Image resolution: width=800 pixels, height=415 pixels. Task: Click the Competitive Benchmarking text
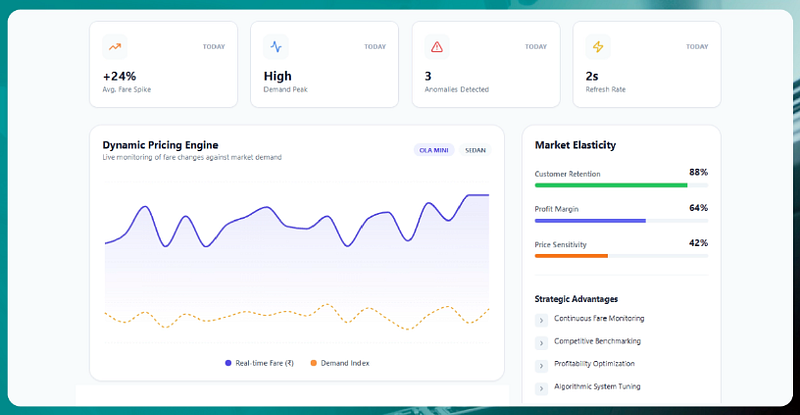click(597, 341)
